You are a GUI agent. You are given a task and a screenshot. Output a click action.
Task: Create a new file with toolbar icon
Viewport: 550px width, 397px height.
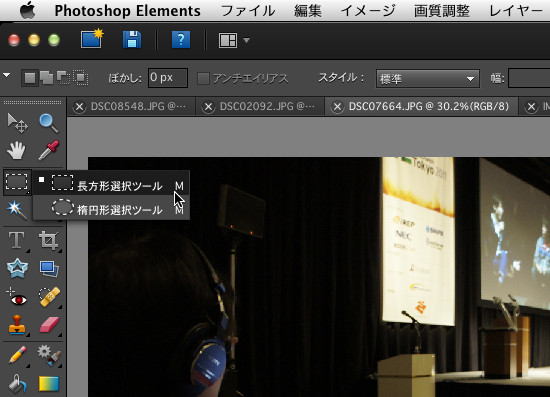coord(92,39)
